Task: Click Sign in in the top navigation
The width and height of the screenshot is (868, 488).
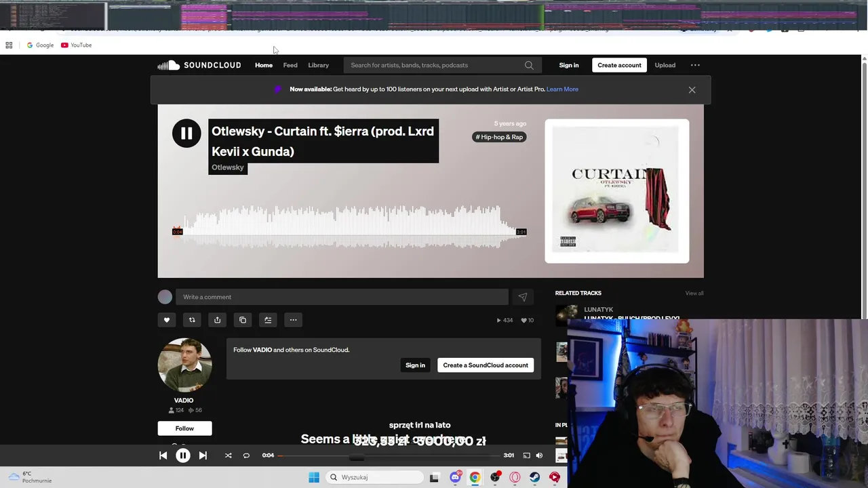Action: 569,65
